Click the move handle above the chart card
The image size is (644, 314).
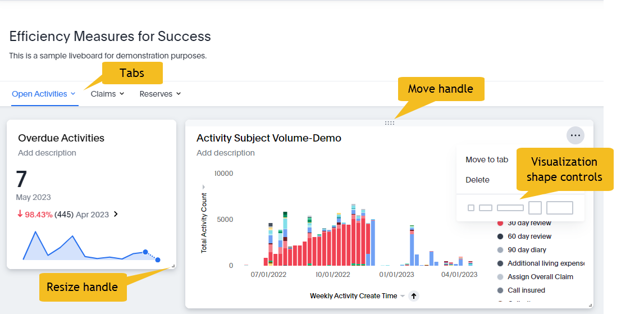click(389, 123)
